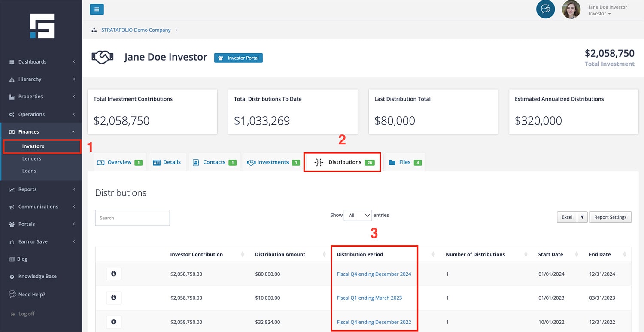Open the chat support icon in header

[x=545, y=9]
